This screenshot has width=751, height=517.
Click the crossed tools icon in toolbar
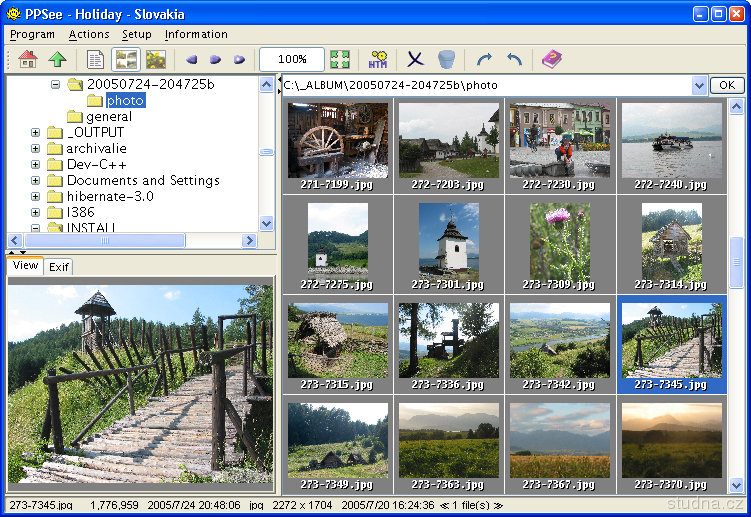click(x=415, y=60)
